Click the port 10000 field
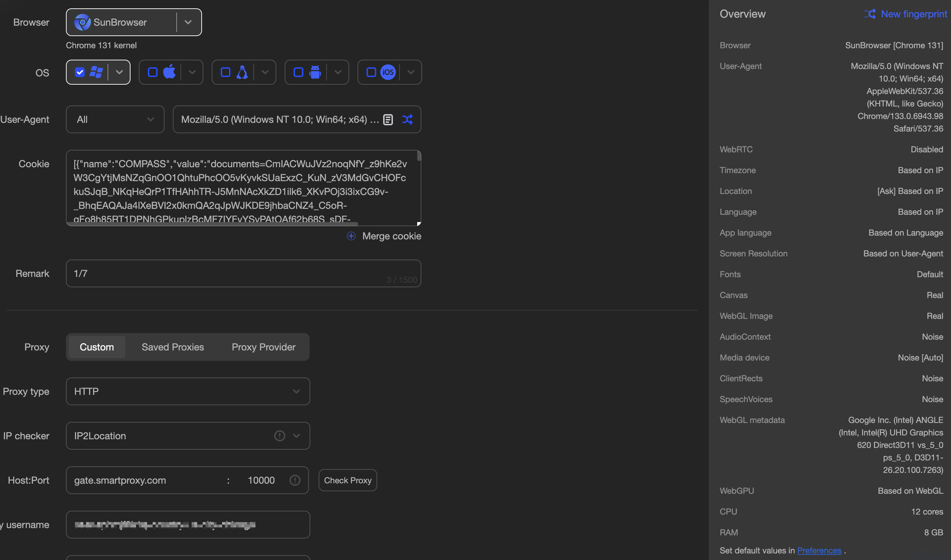This screenshot has width=951, height=560. click(x=261, y=480)
